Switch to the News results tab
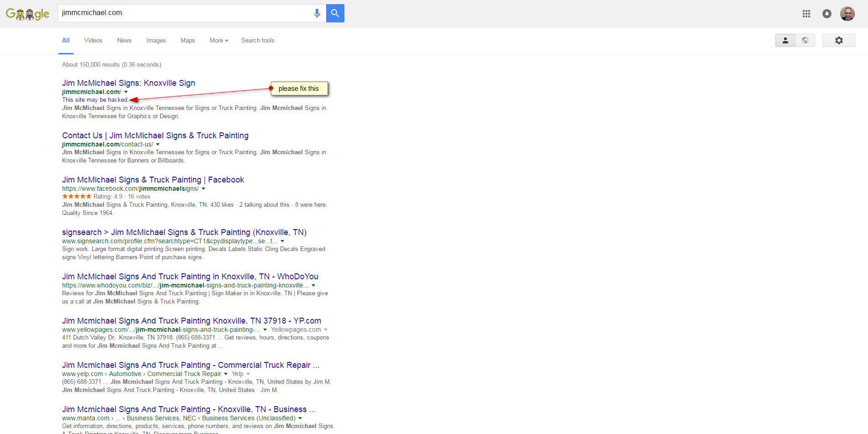This screenshot has height=434, width=868. point(124,41)
